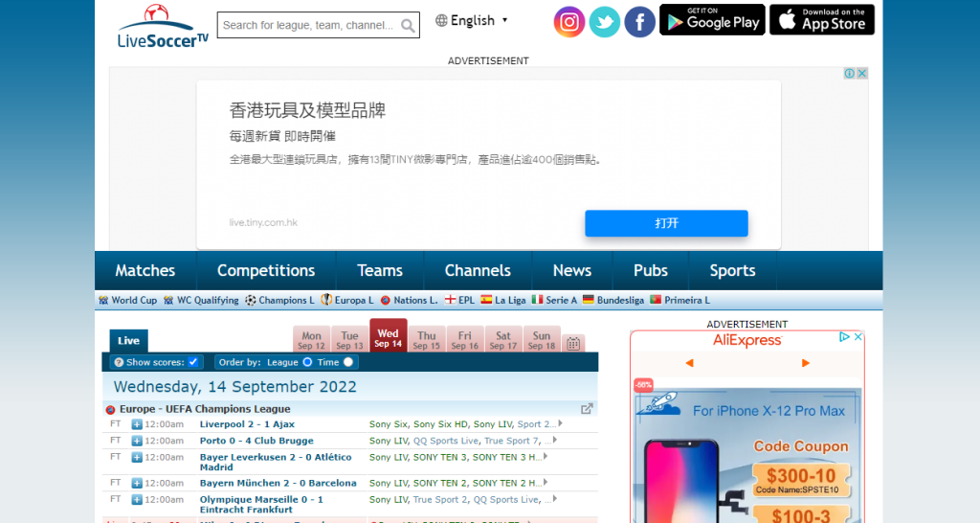Expand channel list for Liverpool vs Ajax
The image size is (980, 523).
(561, 423)
